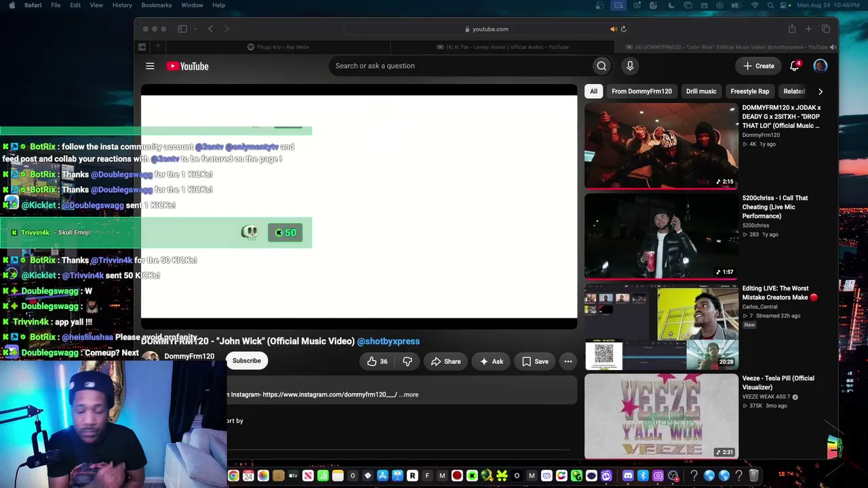The image size is (868, 488).
Task: Open the 'DROP THAT LO!' video thumbnail
Action: [661, 146]
